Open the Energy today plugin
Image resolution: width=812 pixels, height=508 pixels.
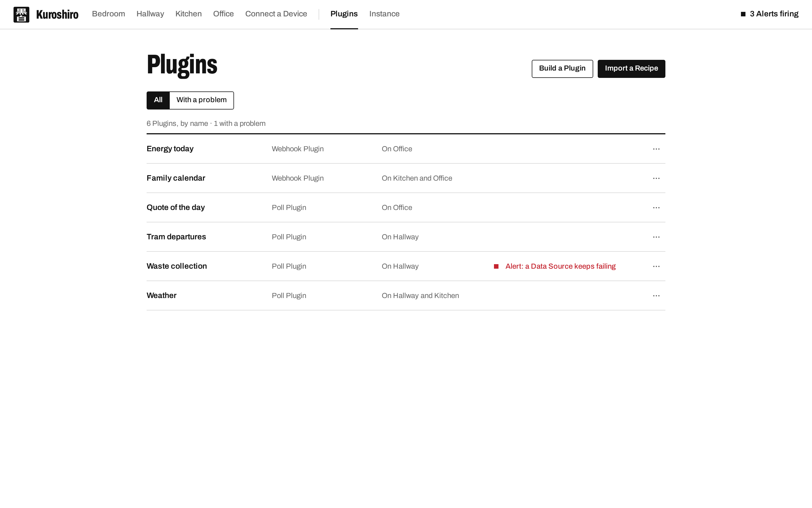coord(170,149)
